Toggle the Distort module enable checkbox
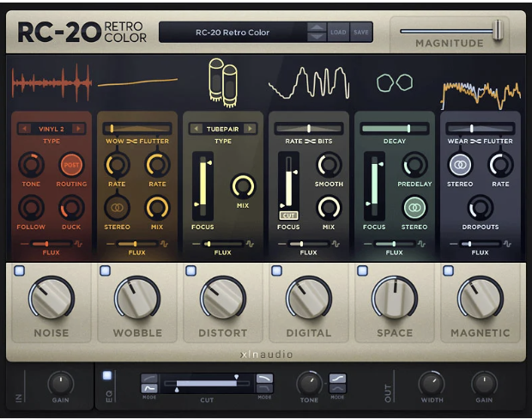 tap(191, 270)
